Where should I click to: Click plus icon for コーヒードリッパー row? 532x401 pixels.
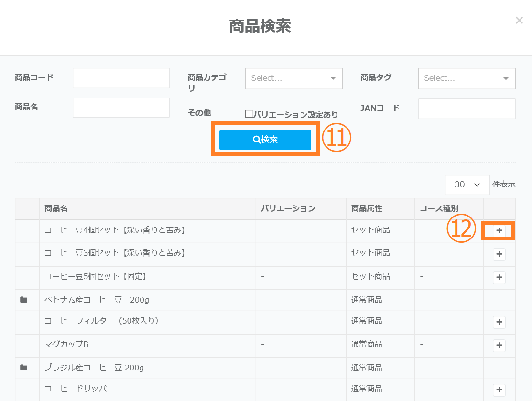tap(499, 390)
